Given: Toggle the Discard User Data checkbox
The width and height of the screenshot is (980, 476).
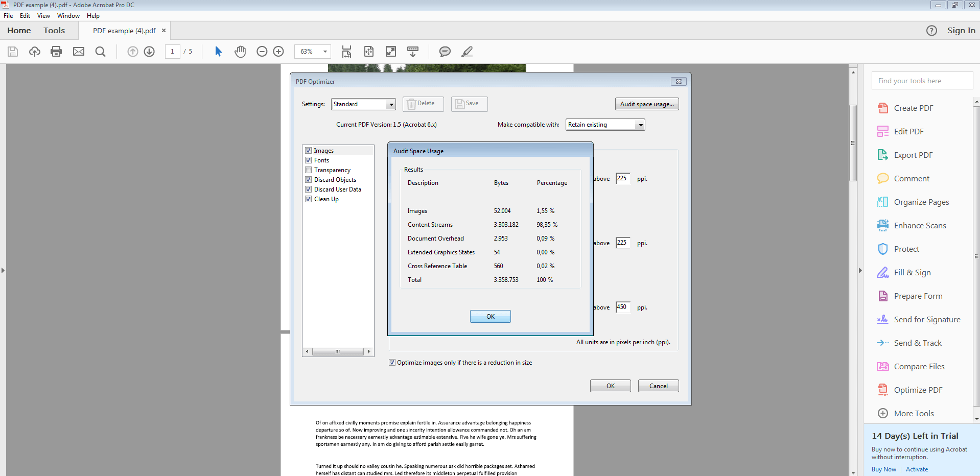Looking at the screenshot, I should (x=309, y=189).
